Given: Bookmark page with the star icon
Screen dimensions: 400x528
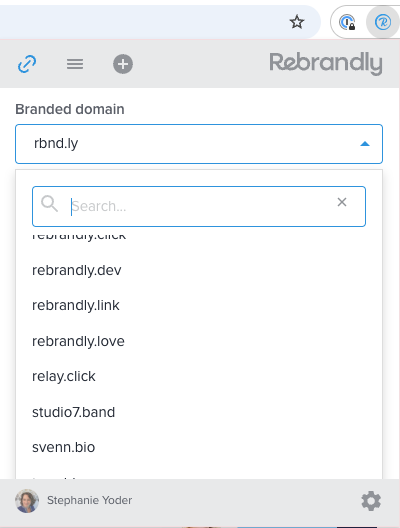Looking at the screenshot, I should click(x=297, y=22).
